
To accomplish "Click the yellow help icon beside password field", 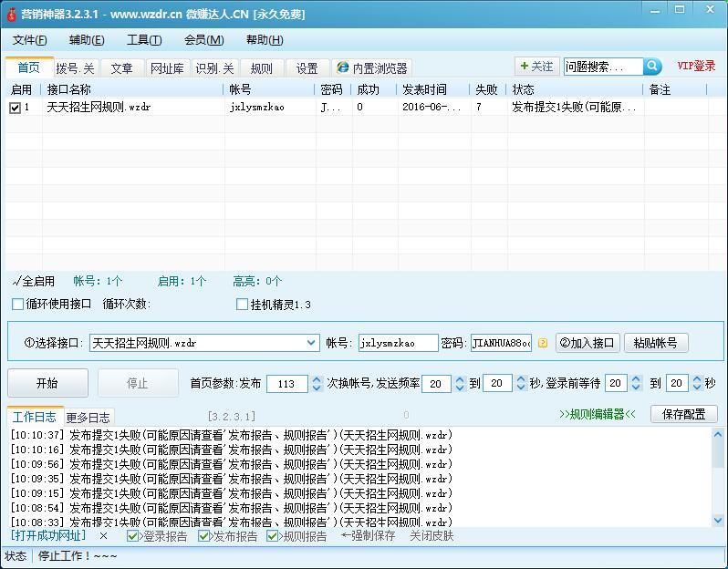I will [x=543, y=344].
